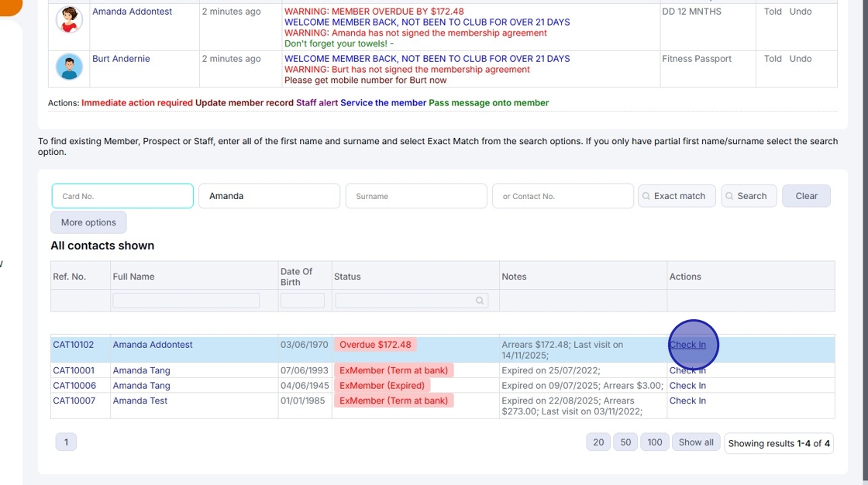
Task: Run an Exact match search
Action: click(x=677, y=196)
